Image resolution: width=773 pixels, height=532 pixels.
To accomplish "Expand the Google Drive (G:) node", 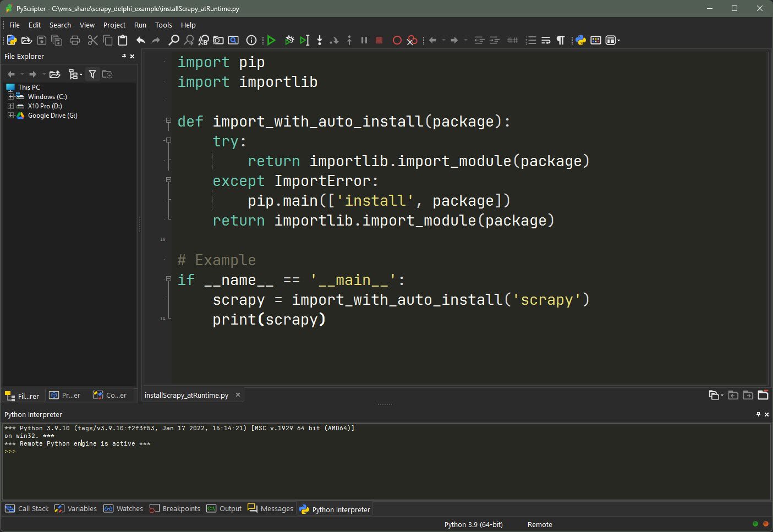I will pos(10,116).
